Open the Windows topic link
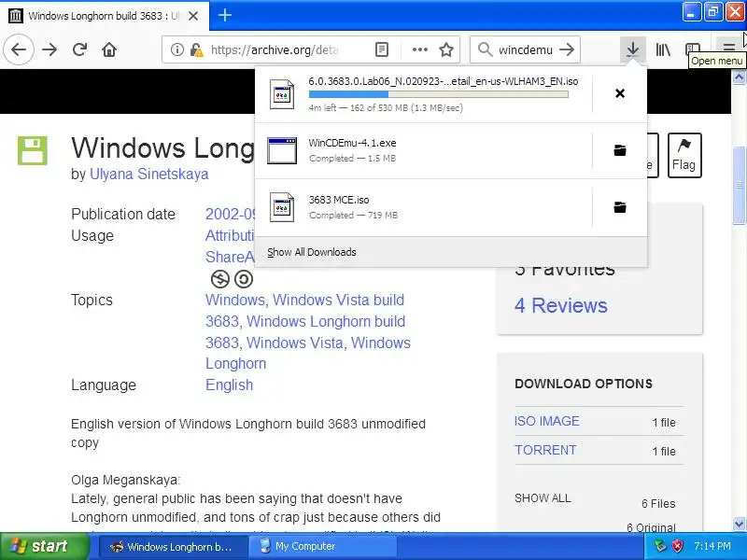 pyautogui.click(x=235, y=300)
